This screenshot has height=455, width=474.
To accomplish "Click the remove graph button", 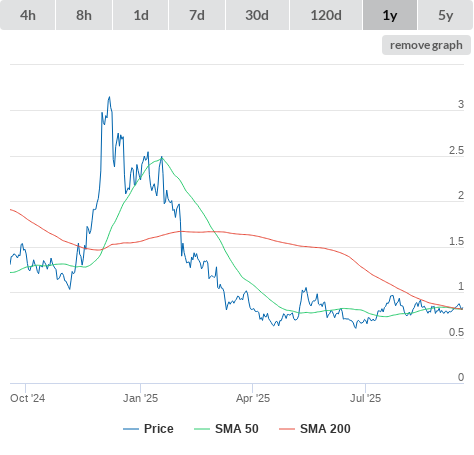I will [x=426, y=45].
